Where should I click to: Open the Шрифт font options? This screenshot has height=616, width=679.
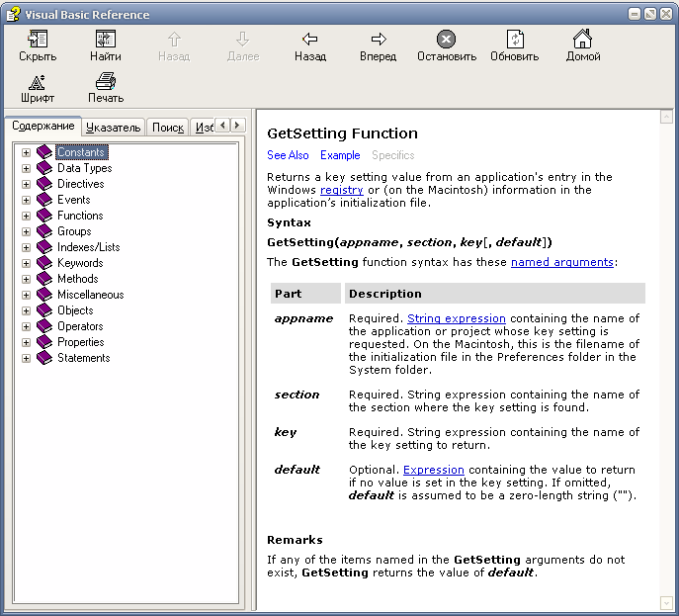coord(38,82)
